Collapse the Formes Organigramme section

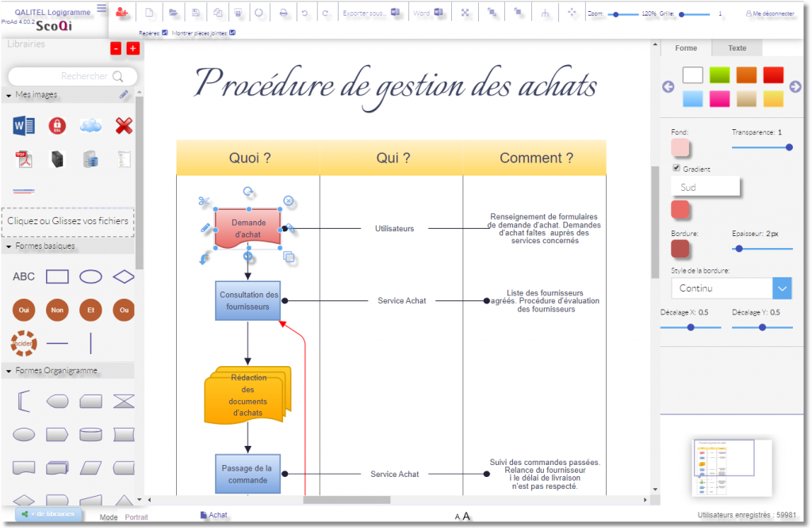tap(9, 371)
